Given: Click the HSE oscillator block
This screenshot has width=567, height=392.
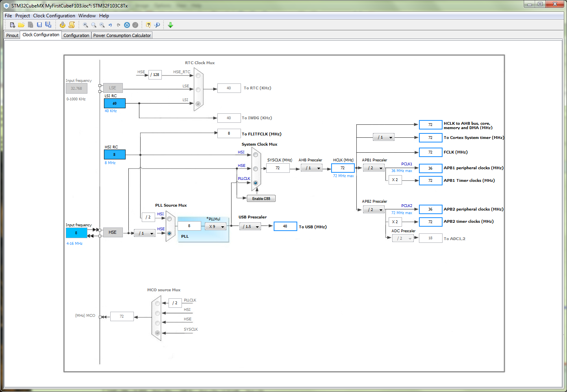Looking at the screenshot, I should (113, 232).
